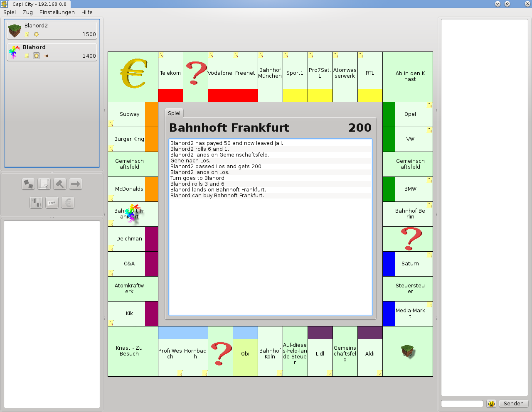Image resolution: width=532 pixels, height=412 pixels.
Task: Click the end turn arrow button
Action: [76, 184]
